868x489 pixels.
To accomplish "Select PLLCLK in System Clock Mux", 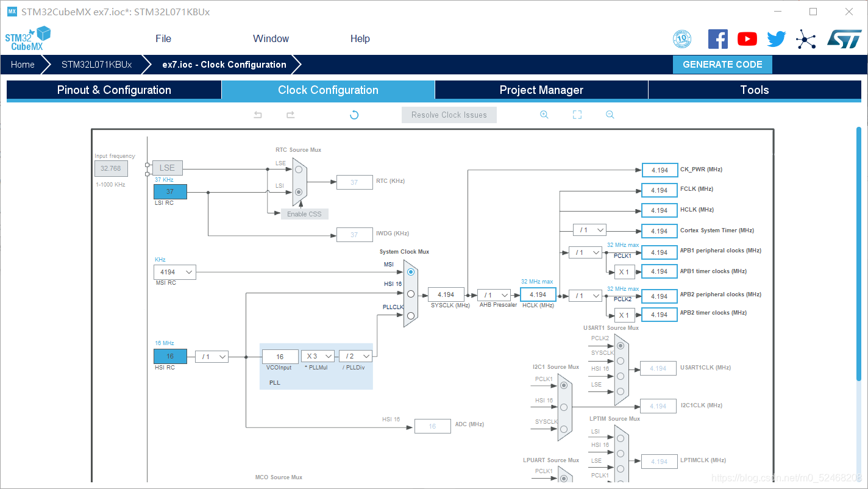I will click(411, 315).
